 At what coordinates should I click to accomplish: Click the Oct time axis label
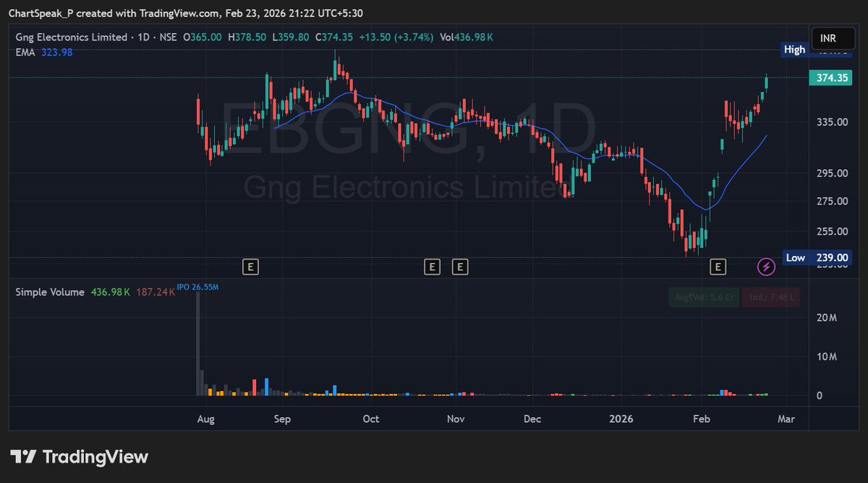click(x=371, y=419)
